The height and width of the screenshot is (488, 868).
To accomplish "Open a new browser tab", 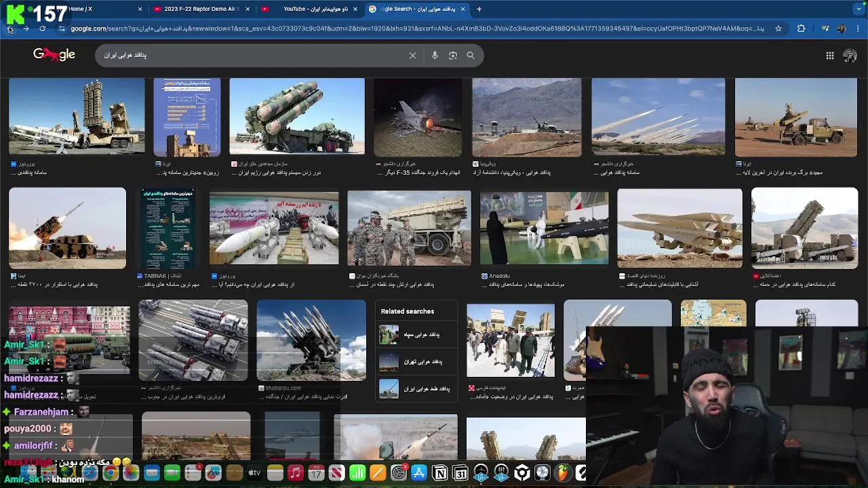I will pyautogui.click(x=479, y=9).
